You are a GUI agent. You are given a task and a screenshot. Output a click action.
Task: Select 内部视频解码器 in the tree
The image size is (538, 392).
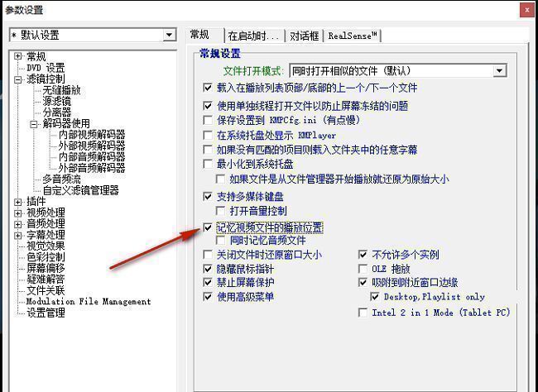click(92, 135)
